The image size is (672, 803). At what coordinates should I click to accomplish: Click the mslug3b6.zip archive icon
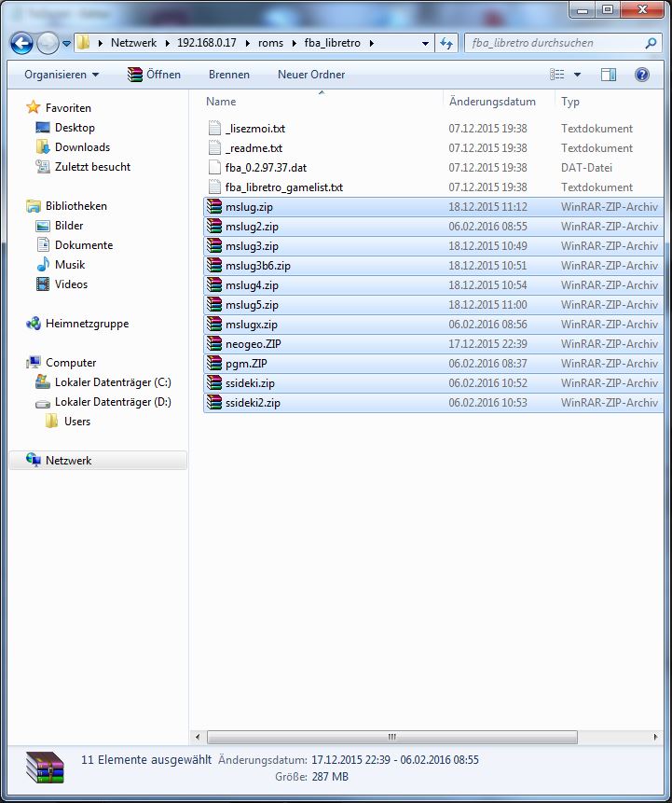pyautogui.click(x=215, y=266)
